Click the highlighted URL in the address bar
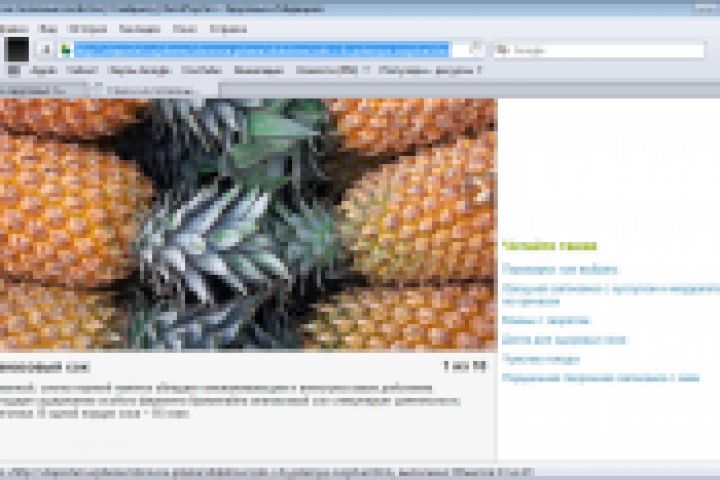Viewport: 720px width, 480px height. pos(261,50)
